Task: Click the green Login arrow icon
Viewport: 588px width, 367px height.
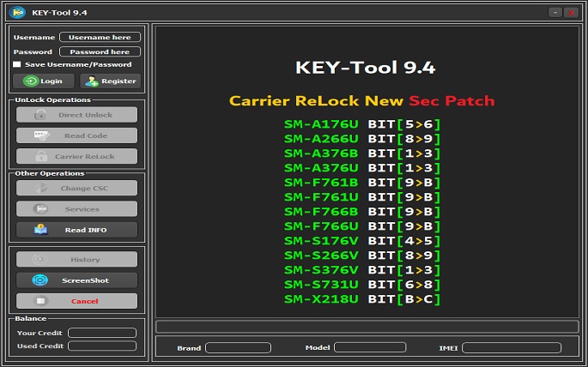Action: pos(31,81)
